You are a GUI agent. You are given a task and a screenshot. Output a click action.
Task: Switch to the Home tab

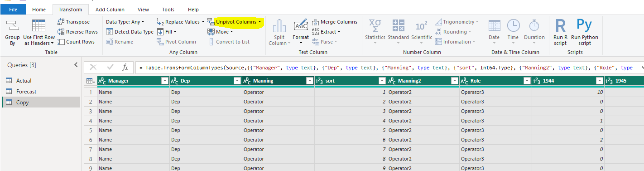[39, 10]
